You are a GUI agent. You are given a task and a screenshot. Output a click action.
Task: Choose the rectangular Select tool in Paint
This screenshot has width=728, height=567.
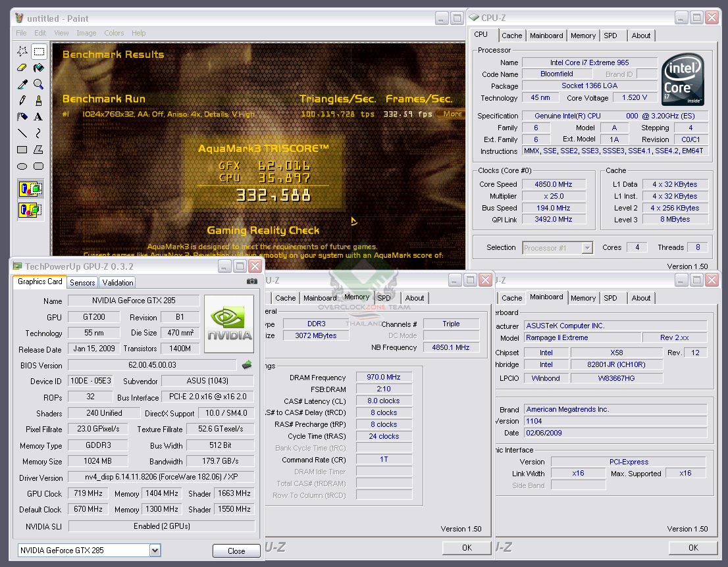click(39, 51)
